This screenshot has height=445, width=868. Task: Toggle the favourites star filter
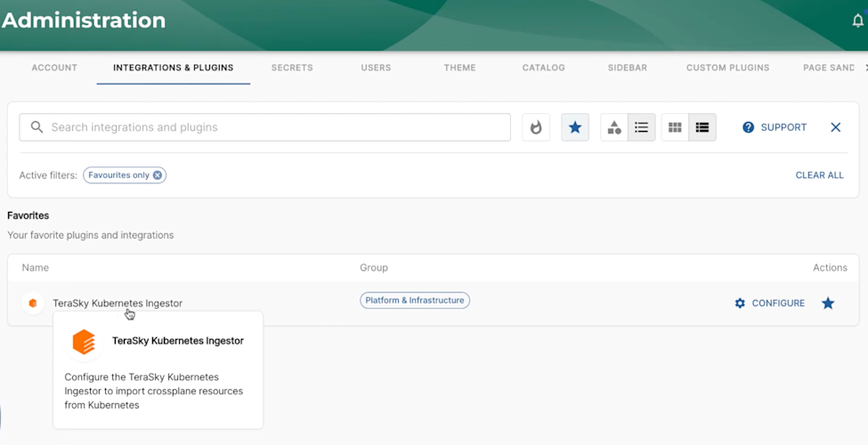pos(575,127)
